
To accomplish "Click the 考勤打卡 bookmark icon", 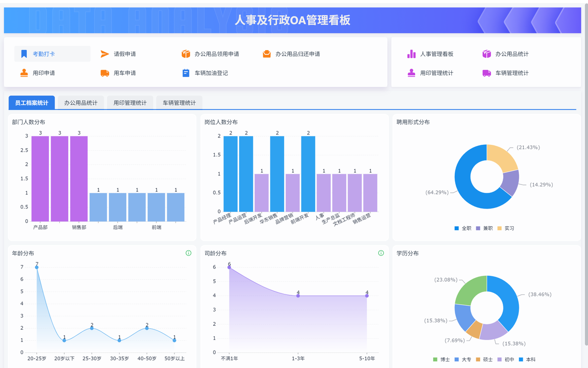I will [x=24, y=54].
